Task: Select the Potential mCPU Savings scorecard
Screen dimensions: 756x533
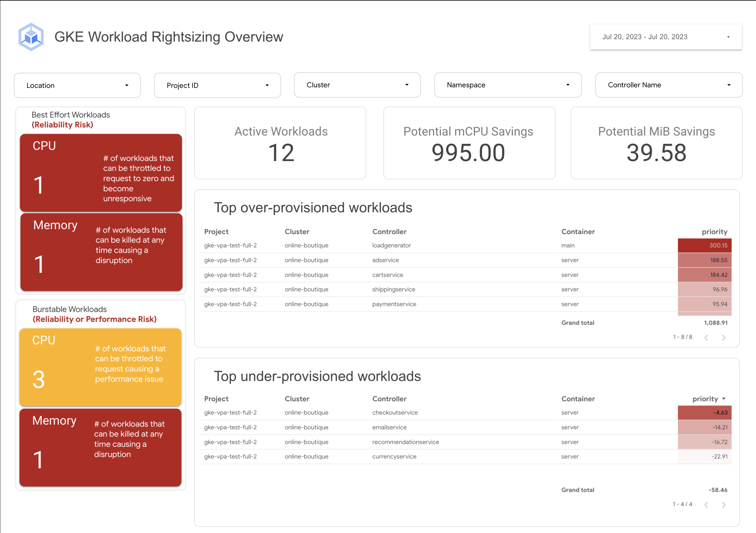Action: point(469,143)
